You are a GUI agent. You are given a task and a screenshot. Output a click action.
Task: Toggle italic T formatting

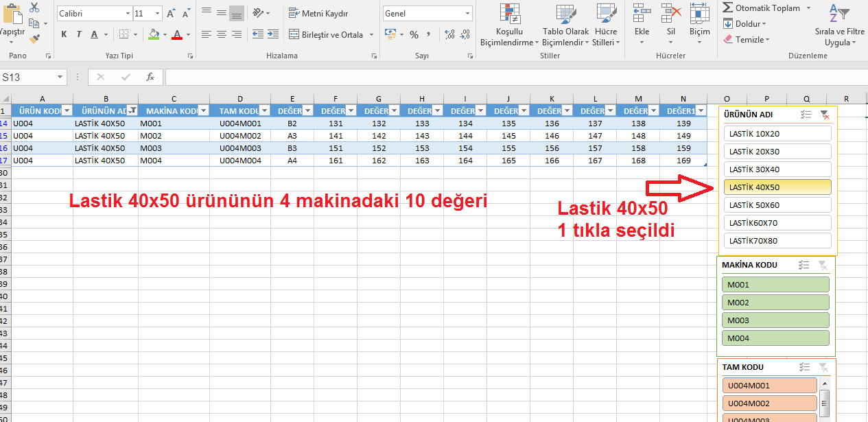point(79,34)
